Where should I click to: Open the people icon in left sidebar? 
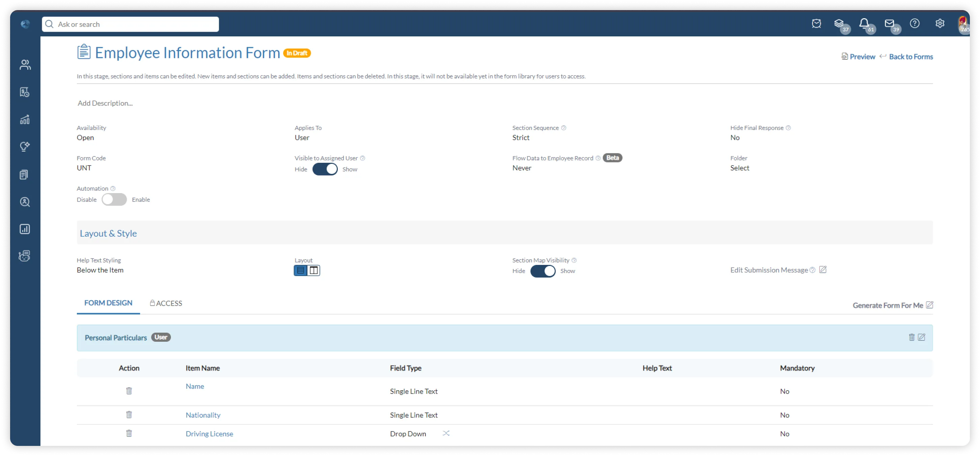(x=25, y=65)
